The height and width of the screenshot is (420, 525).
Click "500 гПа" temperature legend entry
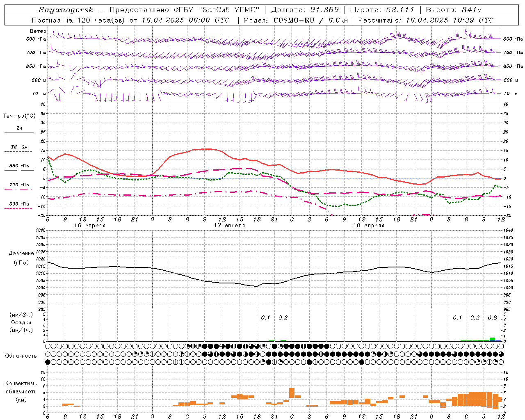19,203
